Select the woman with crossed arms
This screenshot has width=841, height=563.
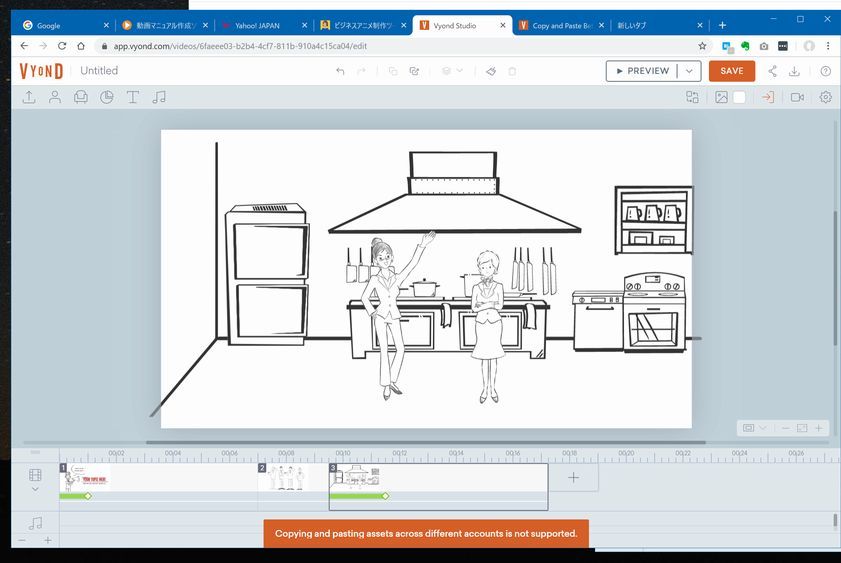(487, 326)
